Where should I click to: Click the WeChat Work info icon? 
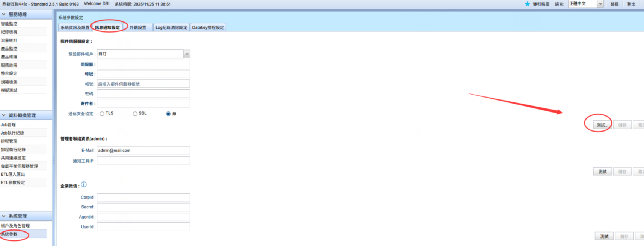[x=84, y=184]
